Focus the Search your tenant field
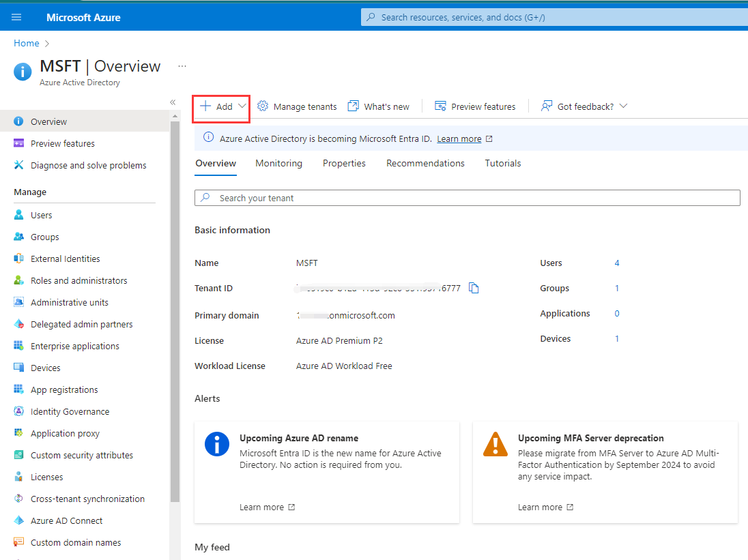 click(467, 198)
